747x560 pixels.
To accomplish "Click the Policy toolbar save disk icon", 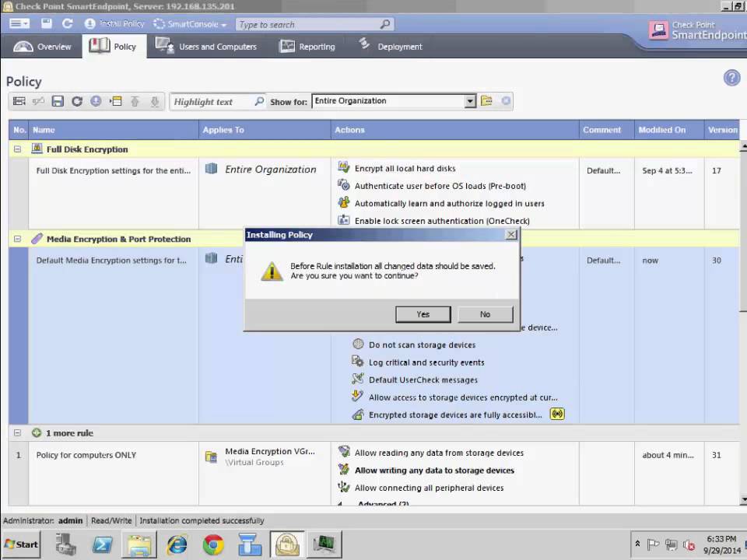I will pyautogui.click(x=58, y=101).
